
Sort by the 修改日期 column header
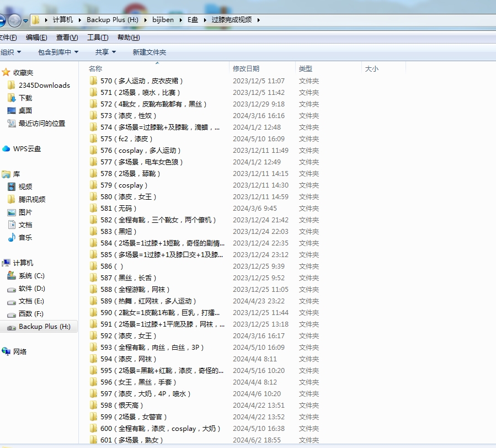246,68
